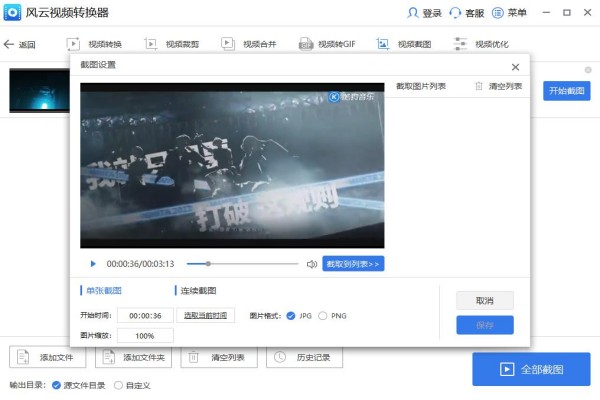Screen dimensions: 600x400
Task: Switch to the 视频截图 tab
Action: tap(404, 44)
